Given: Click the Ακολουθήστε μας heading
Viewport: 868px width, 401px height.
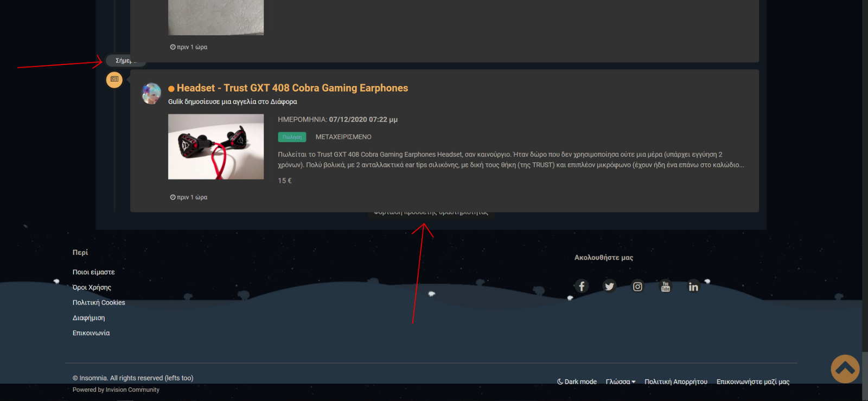Looking at the screenshot, I should tap(604, 257).
